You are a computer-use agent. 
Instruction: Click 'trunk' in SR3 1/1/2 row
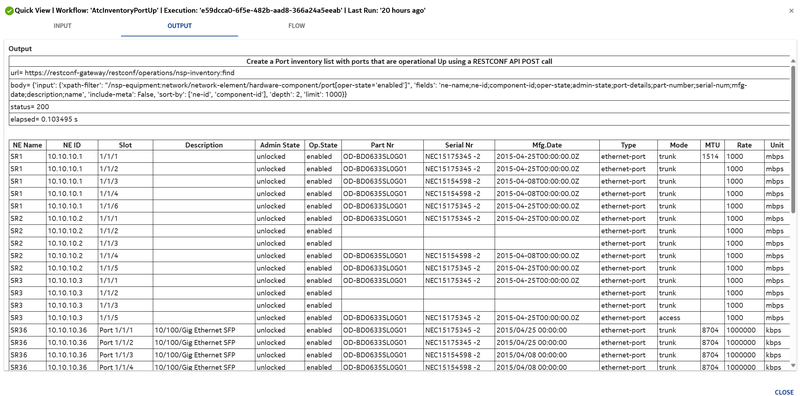(x=667, y=293)
